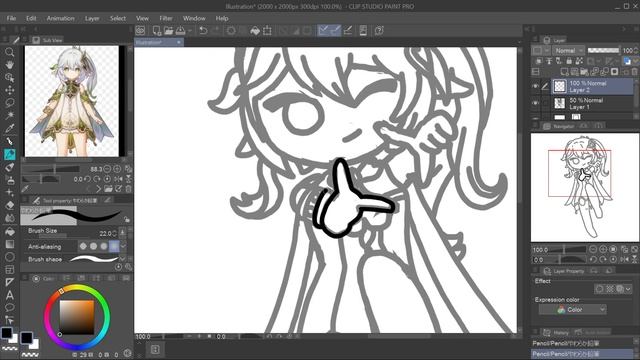Image resolution: width=640 pixels, height=360 pixels.
Task: Select the Zoom magnifier tool
Action: [x=9, y=52]
